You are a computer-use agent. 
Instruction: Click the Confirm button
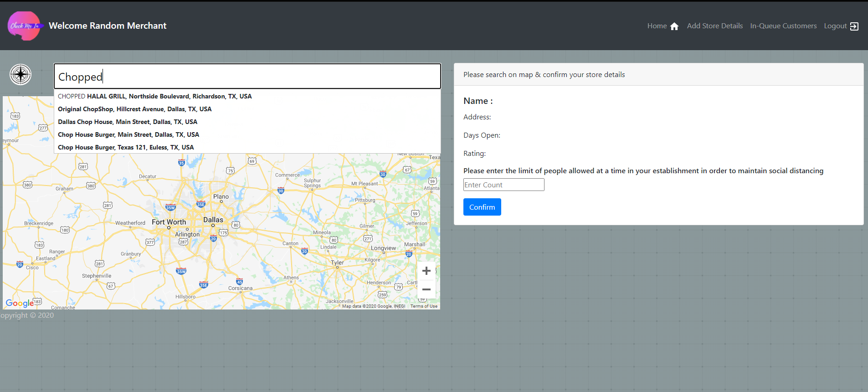tap(482, 207)
